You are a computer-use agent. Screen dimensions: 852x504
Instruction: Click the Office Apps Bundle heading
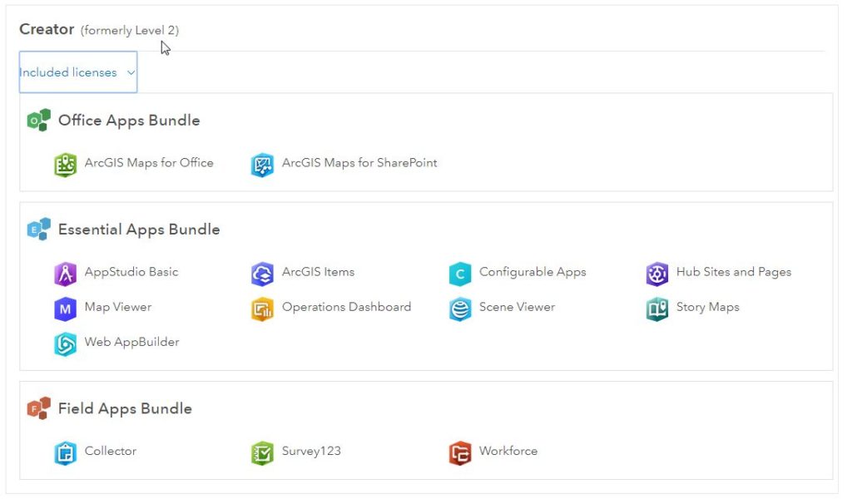pos(129,121)
